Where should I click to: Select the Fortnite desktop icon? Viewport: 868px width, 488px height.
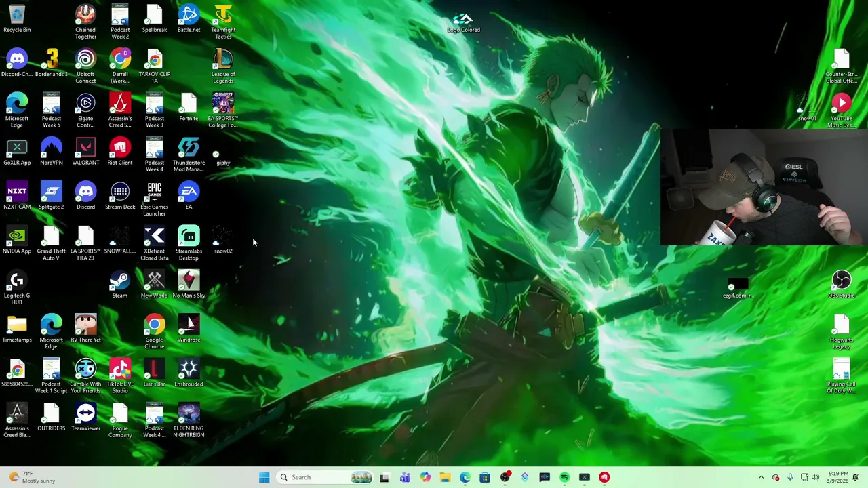189,108
